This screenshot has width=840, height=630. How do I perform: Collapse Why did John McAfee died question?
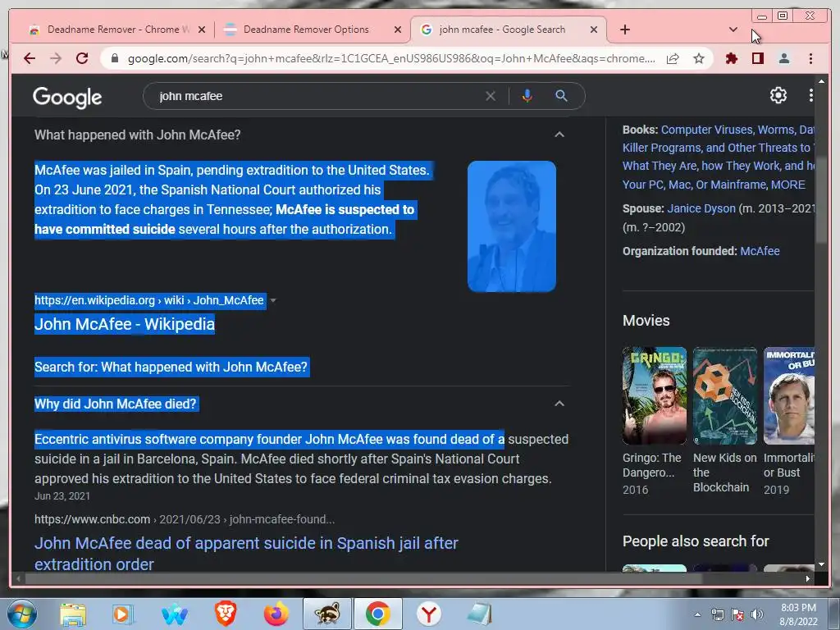pyautogui.click(x=559, y=404)
